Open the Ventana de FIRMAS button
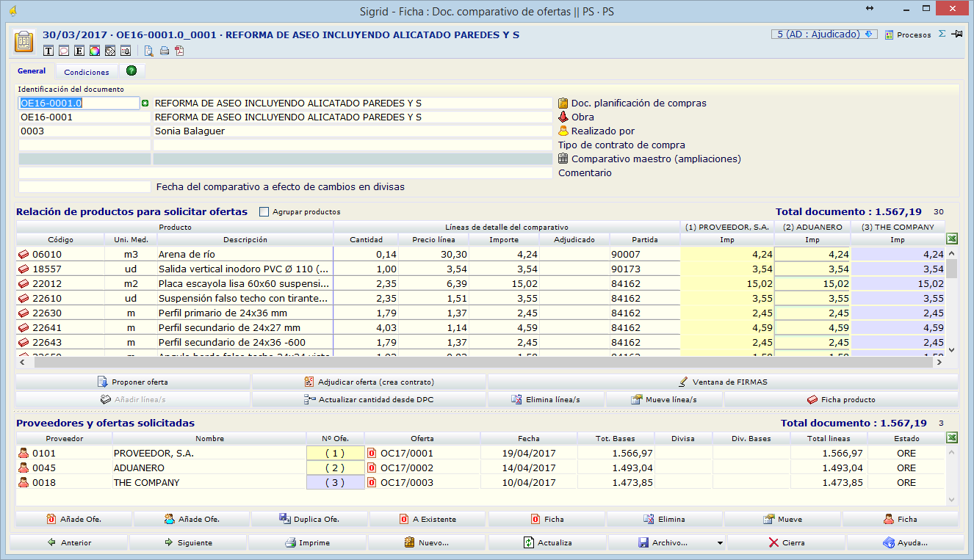The width and height of the screenshot is (974, 560). (723, 382)
